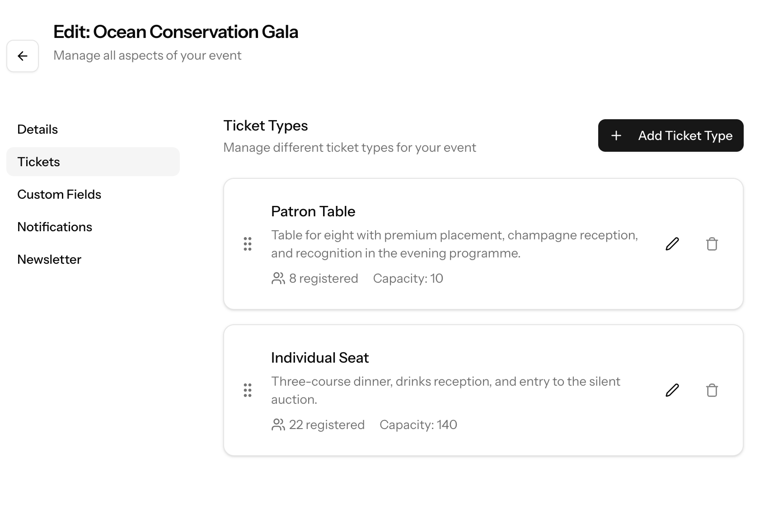Switch to the Details section

tap(38, 129)
